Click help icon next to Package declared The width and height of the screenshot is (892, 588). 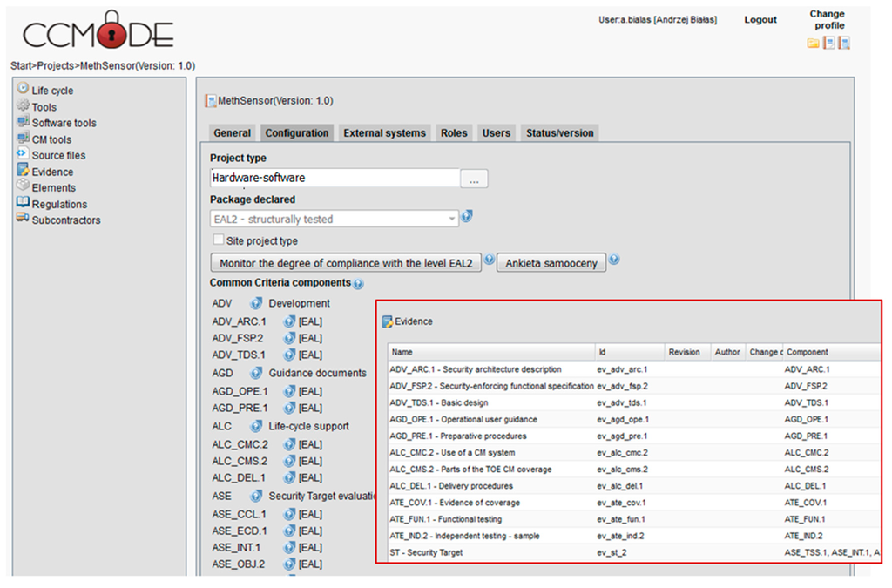pyautogui.click(x=467, y=217)
